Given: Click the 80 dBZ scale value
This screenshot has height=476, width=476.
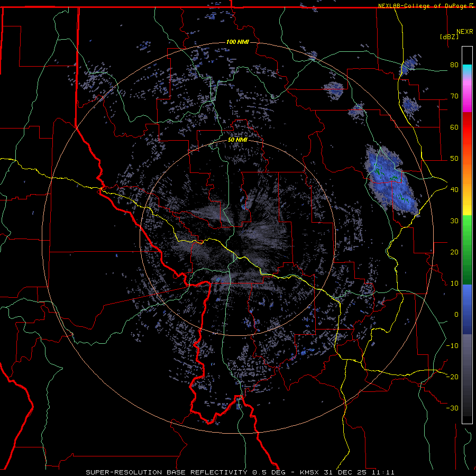Looking at the screenshot, I should [x=454, y=65].
